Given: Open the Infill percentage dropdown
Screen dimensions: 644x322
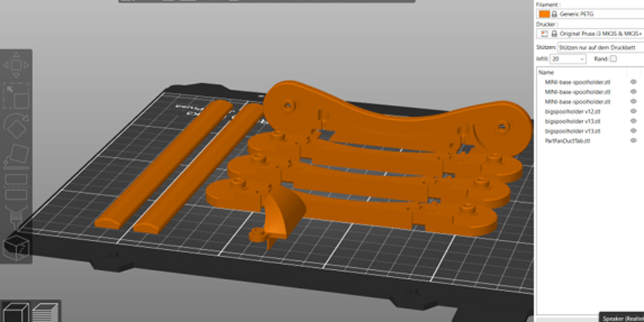Looking at the screenshot, I should [x=568, y=59].
